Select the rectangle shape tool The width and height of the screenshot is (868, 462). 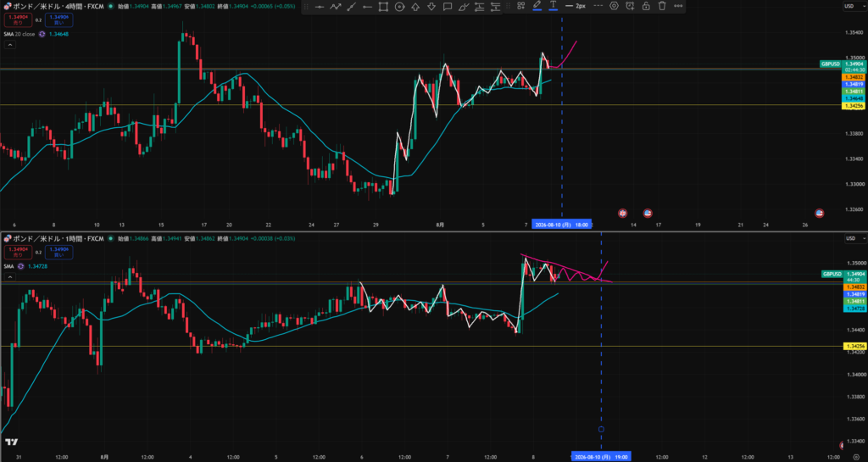(383, 6)
